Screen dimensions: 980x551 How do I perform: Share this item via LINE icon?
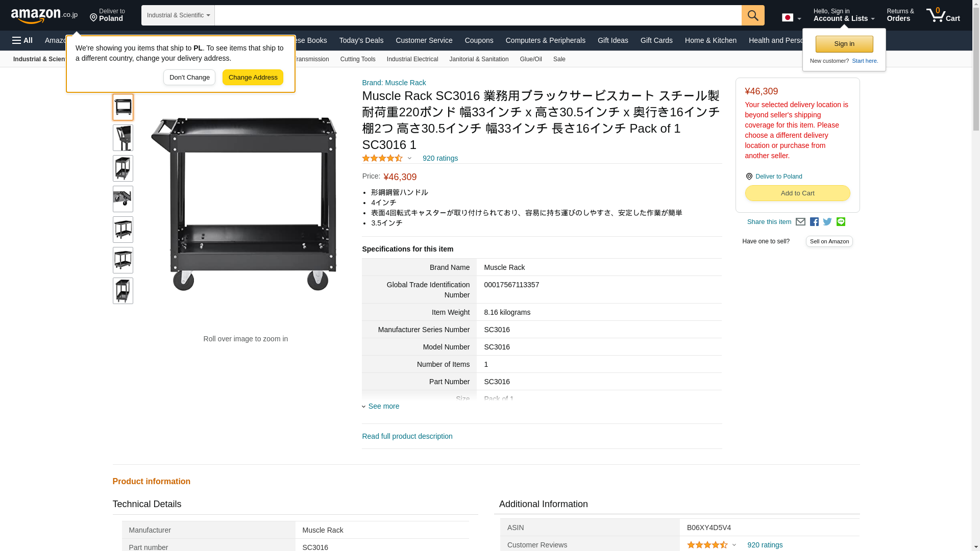click(841, 222)
